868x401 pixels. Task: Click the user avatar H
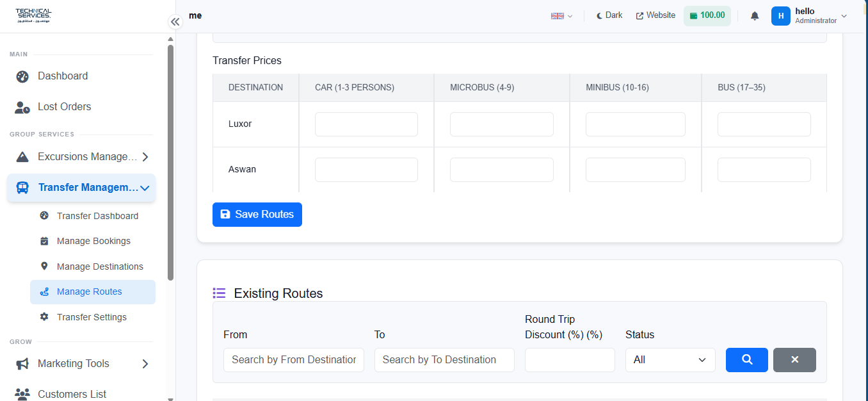click(x=781, y=16)
